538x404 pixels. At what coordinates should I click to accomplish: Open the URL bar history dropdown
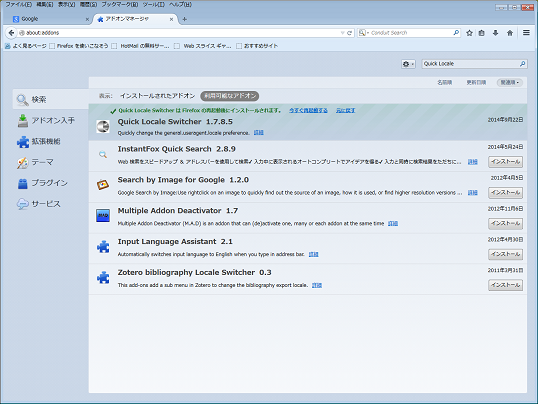tap(342, 33)
